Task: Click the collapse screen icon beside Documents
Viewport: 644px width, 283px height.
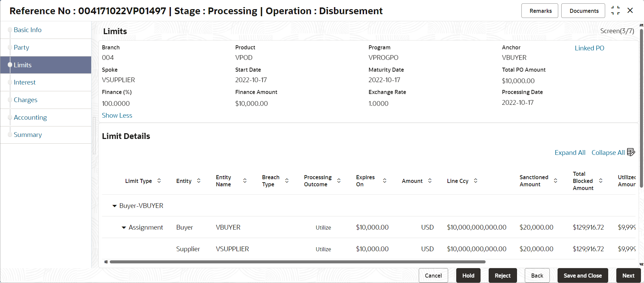Action: pyautogui.click(x=615, y=10)
